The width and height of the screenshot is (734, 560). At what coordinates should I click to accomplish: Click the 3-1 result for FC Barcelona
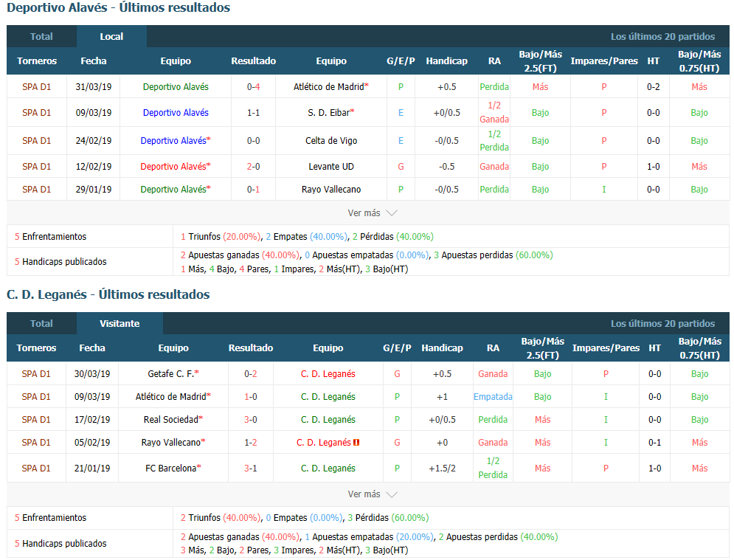click(x=250, y=469)
